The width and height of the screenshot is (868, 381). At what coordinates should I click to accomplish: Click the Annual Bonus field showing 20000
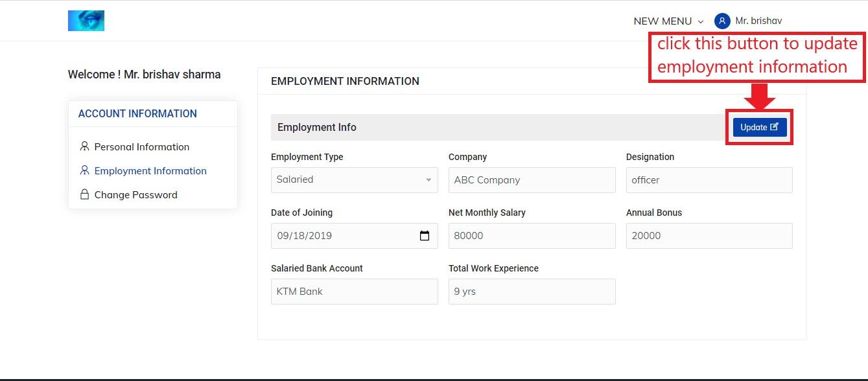[709, 236]
